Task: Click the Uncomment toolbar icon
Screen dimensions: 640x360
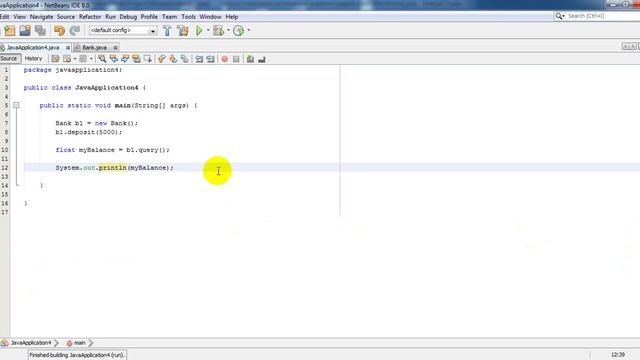Action: click(262, 59)
